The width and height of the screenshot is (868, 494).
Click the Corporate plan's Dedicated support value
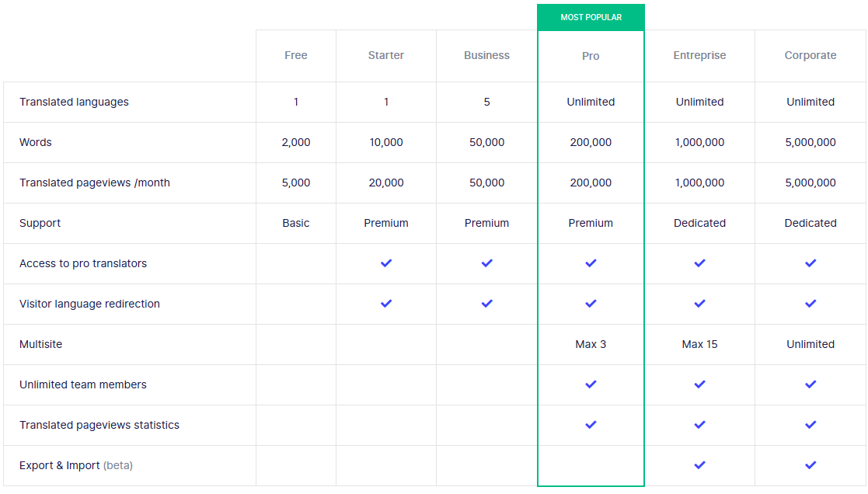(810, 223)
